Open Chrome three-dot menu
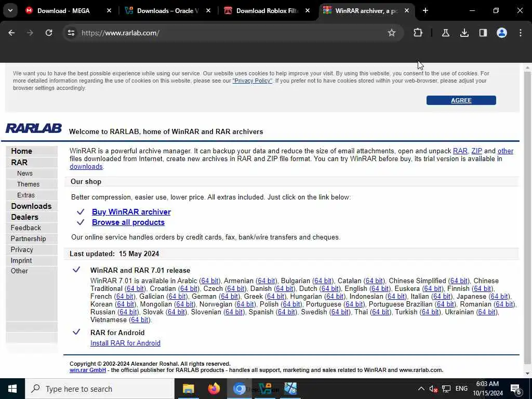The image size is (532, 399). coord(521,33)
